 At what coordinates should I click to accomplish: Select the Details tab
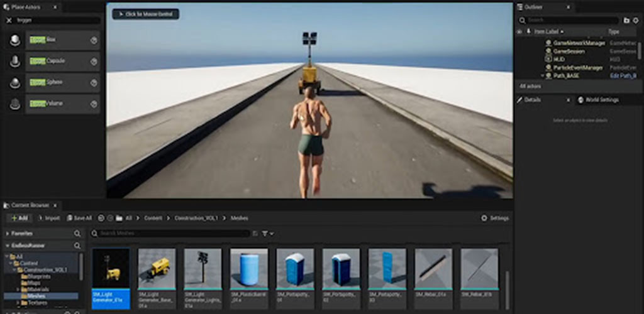(532, 100)
